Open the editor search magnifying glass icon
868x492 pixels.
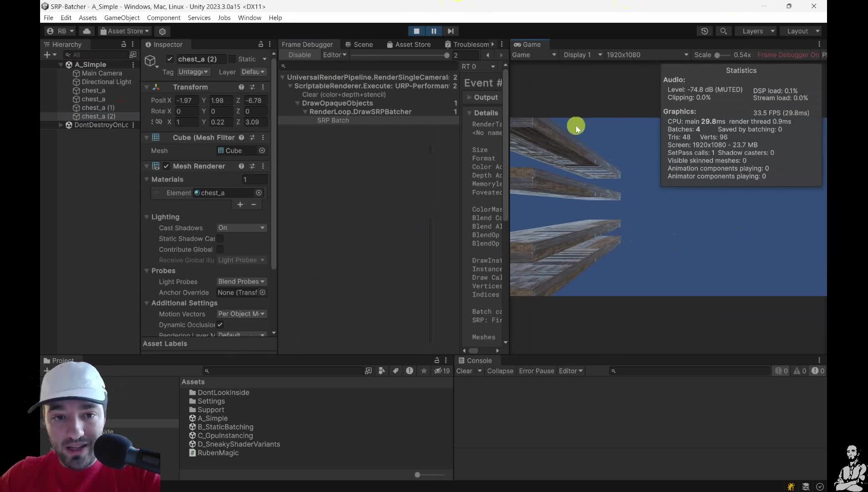pos(724,31)
